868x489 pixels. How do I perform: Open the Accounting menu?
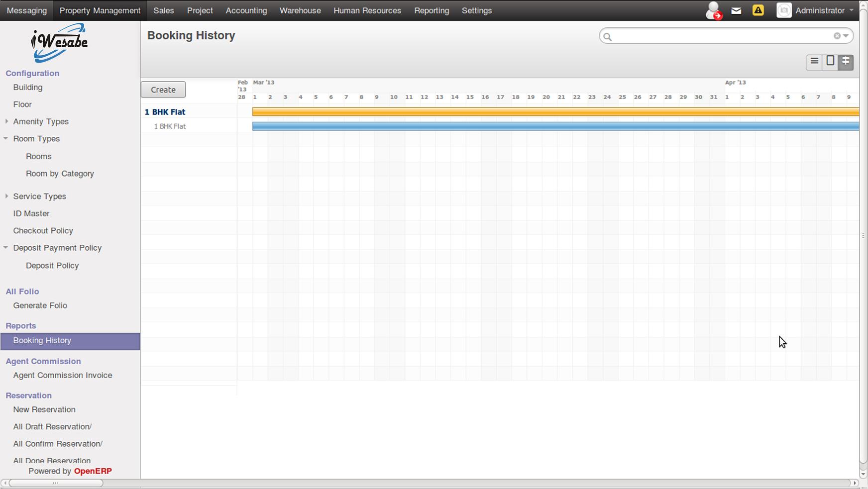(x=246, y=10)
